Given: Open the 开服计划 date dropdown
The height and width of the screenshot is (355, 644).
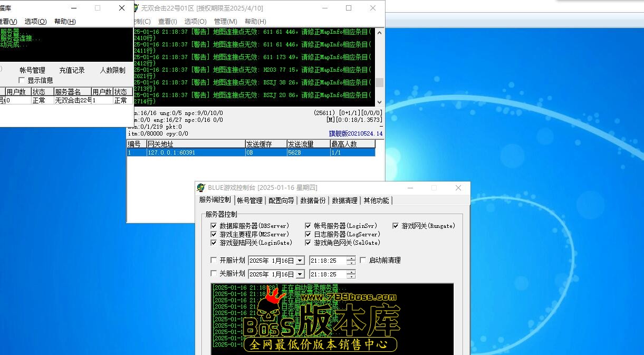Looking at the screenshot, I should pos(300,261).
